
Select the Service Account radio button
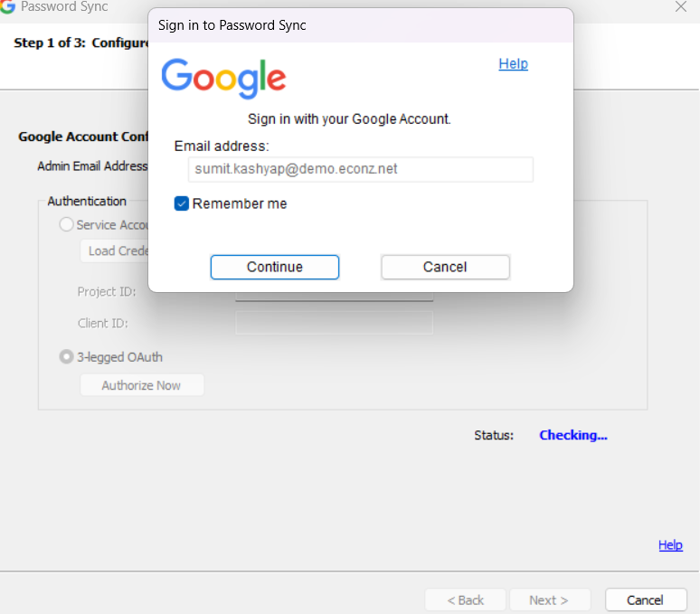(x=66, y=224)
